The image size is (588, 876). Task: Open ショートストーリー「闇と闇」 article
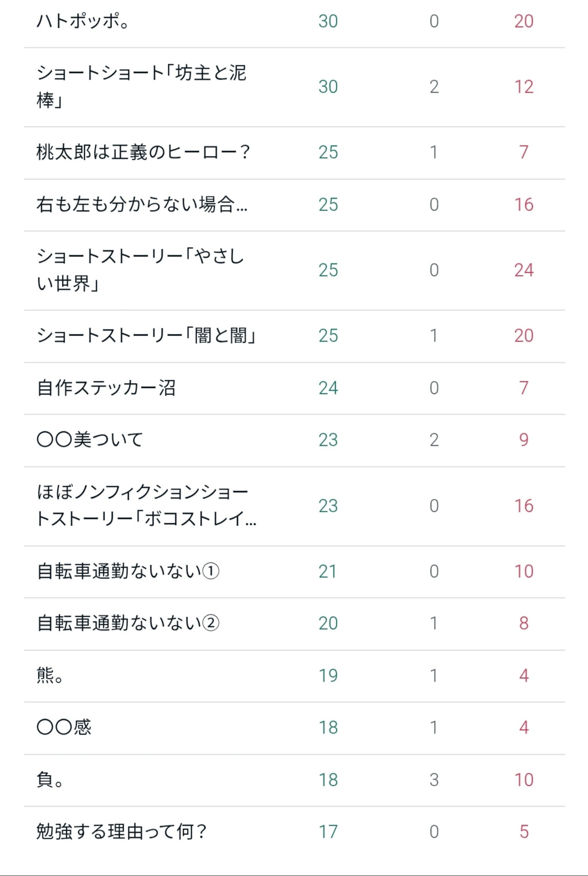tap(146, 336)
